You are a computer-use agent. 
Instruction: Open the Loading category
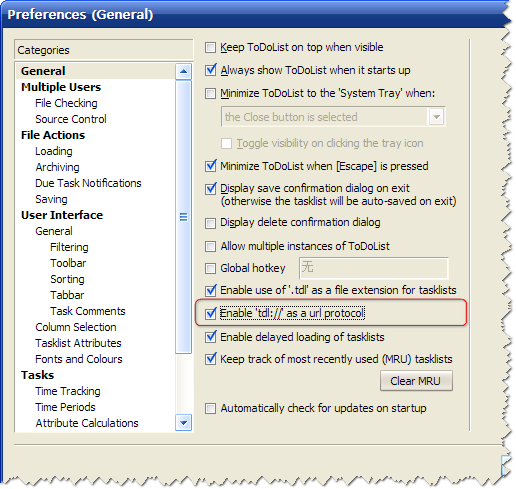(x=54, y=151)
